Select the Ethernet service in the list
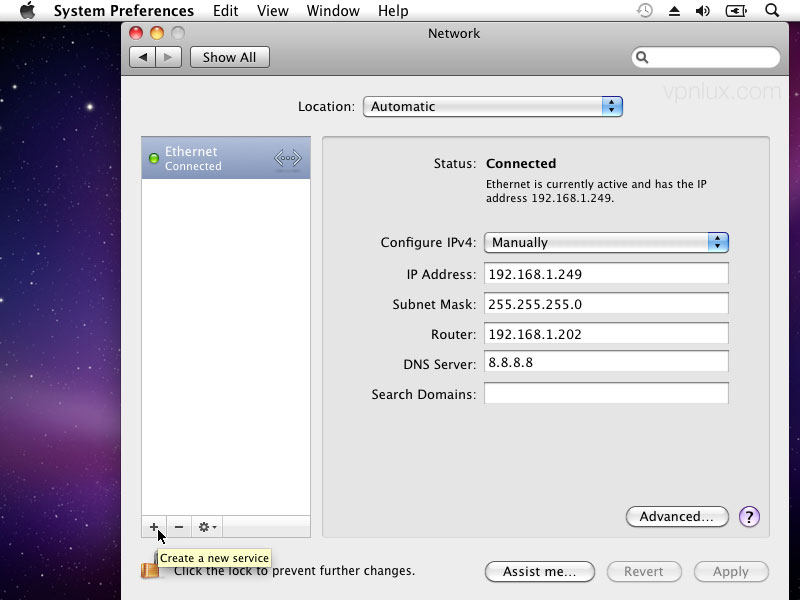The width and height of the screenshot is (800, 600). tap(226, 158)
